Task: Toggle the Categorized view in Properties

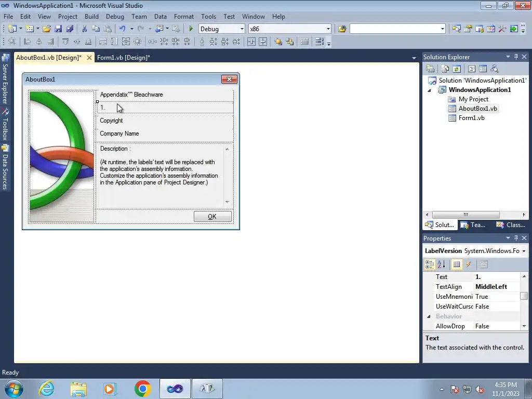Action: 430,264
